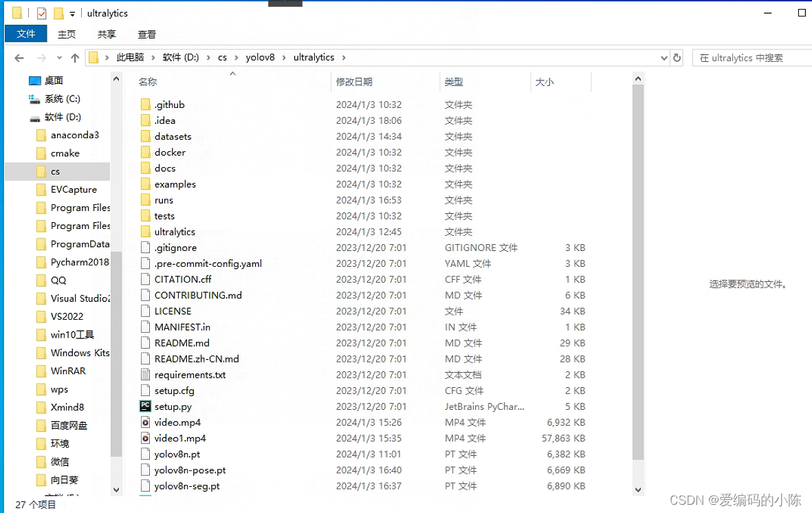Switch to the 查看 ribbon tab
This screenshot has width=812, height=513.
coord(146,34)
